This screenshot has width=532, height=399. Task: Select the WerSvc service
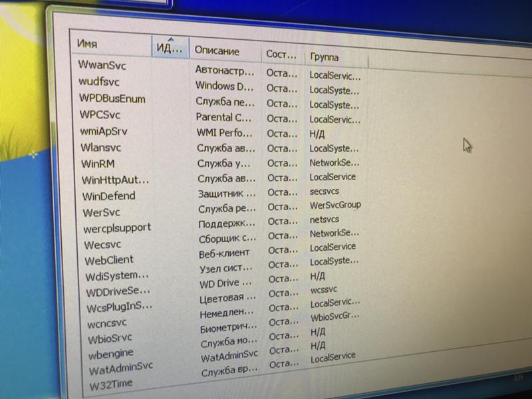click(x=102, y=212)
